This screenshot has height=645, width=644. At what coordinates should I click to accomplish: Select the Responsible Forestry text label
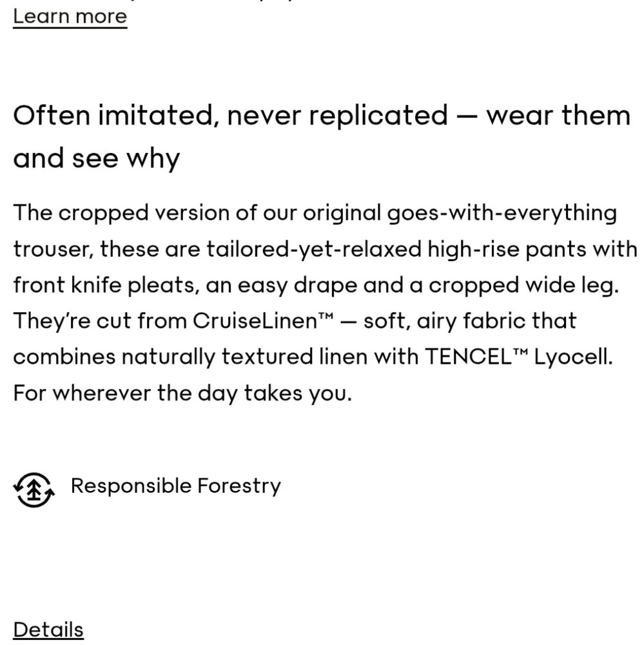[x=176, y=486]
